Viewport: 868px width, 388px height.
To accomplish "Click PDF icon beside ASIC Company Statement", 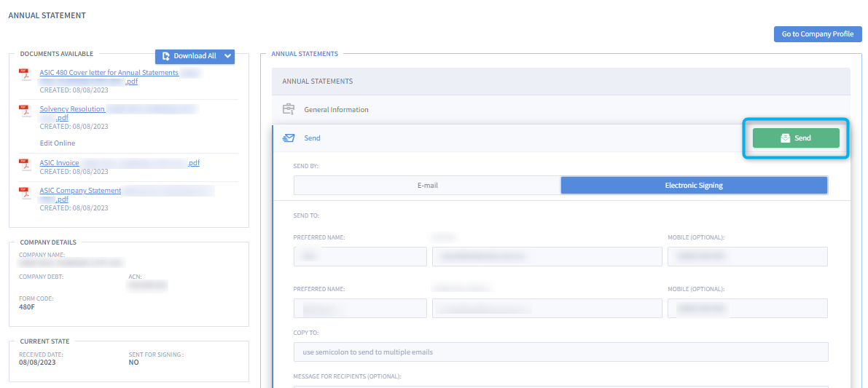I will (25, 193).
